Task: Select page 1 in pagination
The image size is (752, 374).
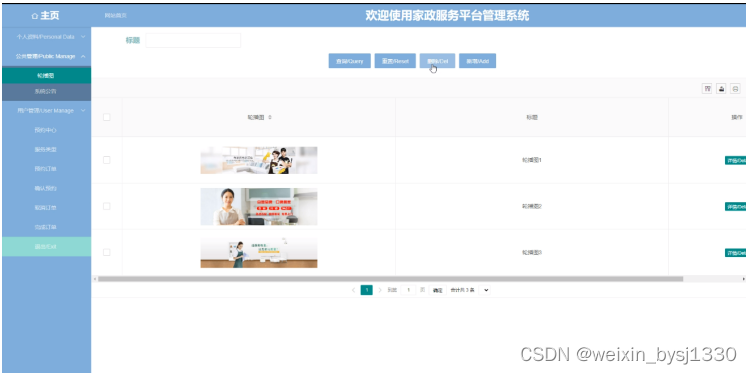Action: [x=366, y=290]
